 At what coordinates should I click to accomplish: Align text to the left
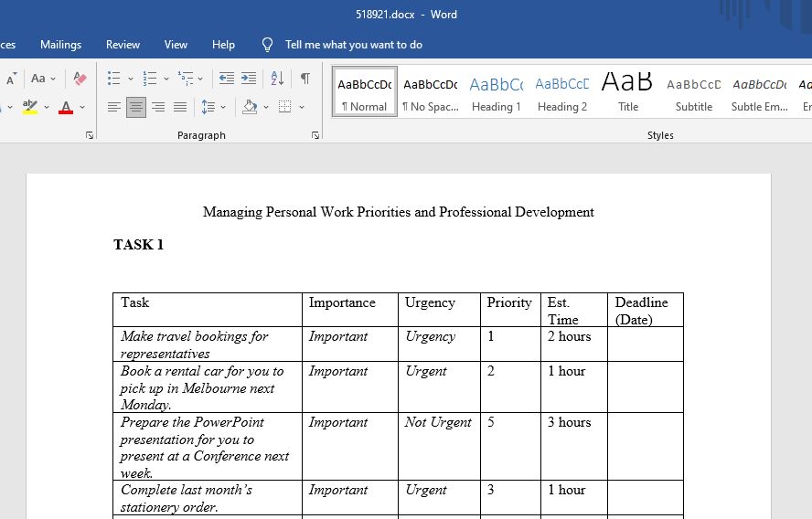click(x=114, y=107)
